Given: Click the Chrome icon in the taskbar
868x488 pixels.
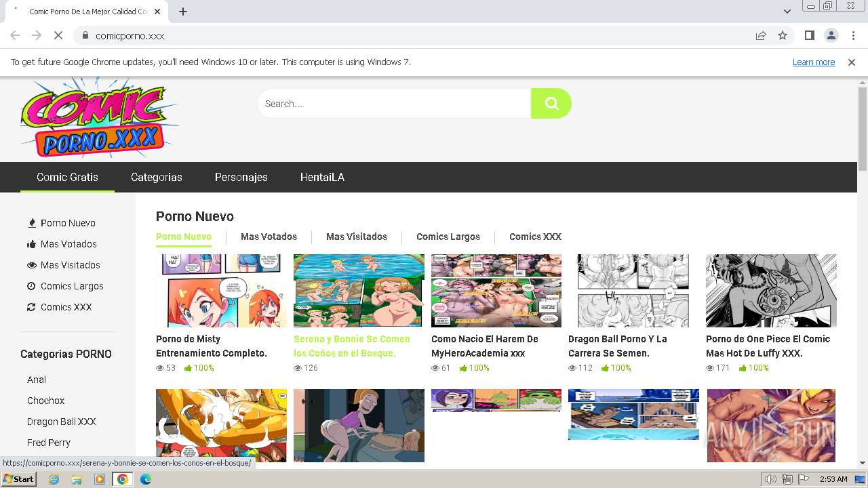Looking at the screenshot, I should pos(123,479).
